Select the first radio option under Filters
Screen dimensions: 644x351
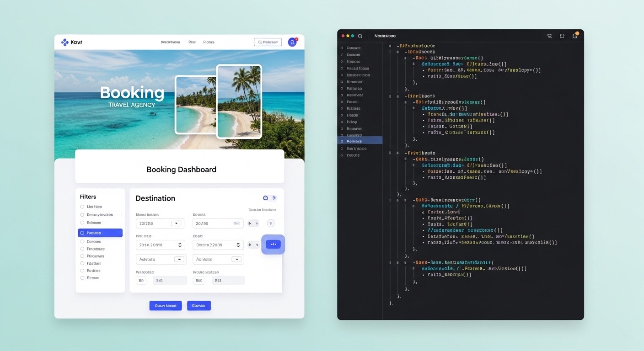point(82,207)
